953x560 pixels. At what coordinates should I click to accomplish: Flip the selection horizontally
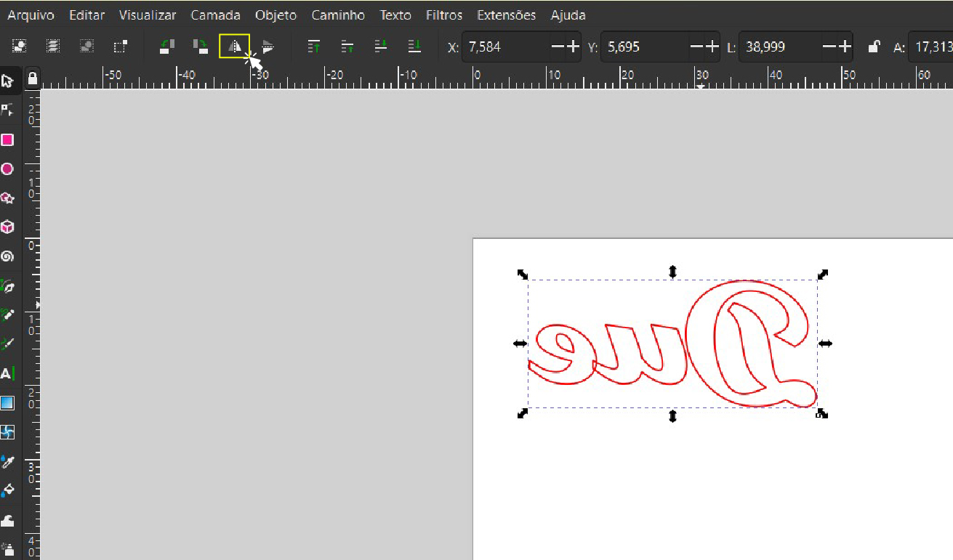pyautogui.click(x=234, y=46)
